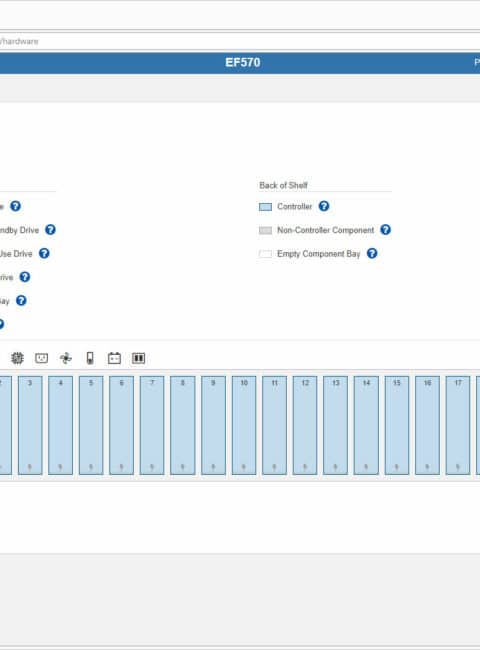Click the hardware URL address field

[240, 41]
